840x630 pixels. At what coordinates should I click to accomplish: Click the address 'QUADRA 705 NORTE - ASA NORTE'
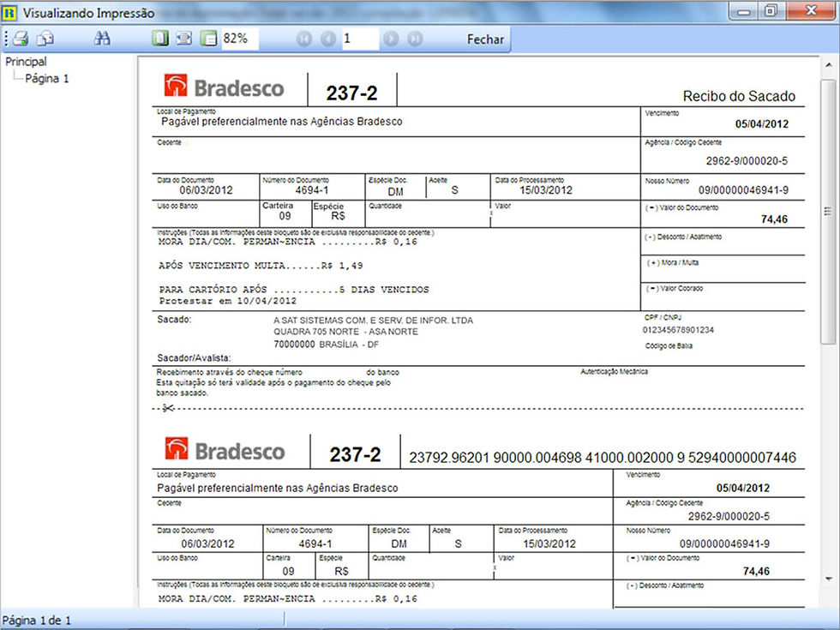pyautogui.click(x=345, y=333)
